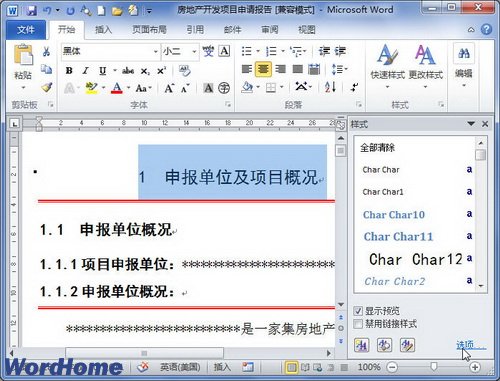Apply strikethrough formatting
Viewport: 500px width, 381px height.
128,71
